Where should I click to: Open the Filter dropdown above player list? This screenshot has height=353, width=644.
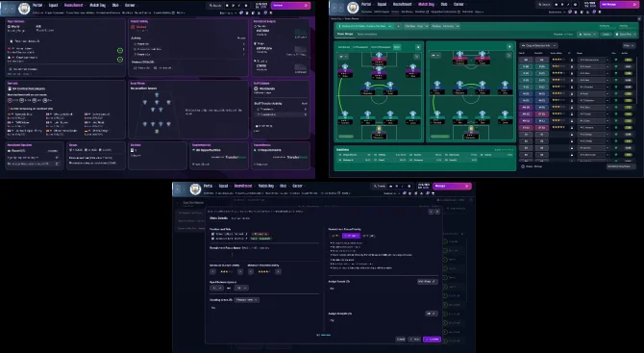(x=629, y=45)
